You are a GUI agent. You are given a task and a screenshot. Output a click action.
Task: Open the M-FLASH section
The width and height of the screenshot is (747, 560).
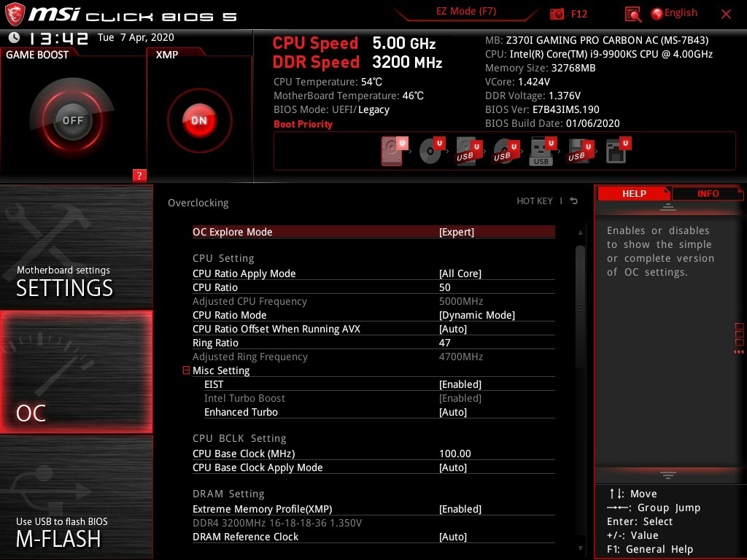click(76, 497)
